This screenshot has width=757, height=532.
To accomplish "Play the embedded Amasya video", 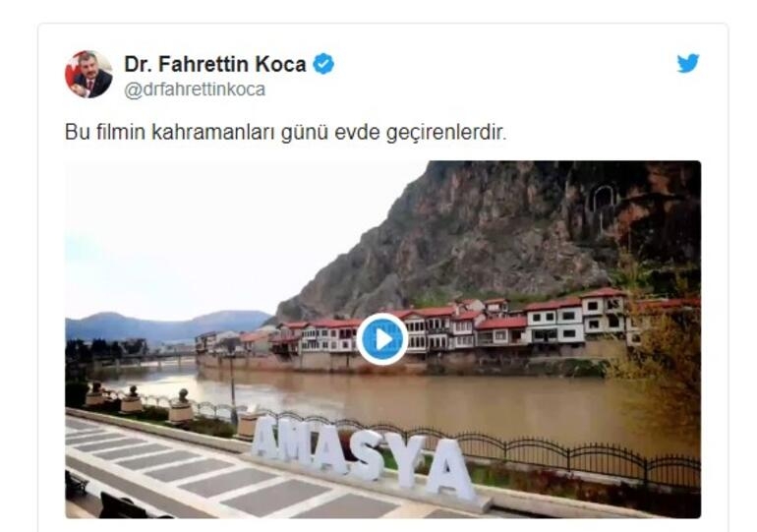I will (x=382, y=339).
